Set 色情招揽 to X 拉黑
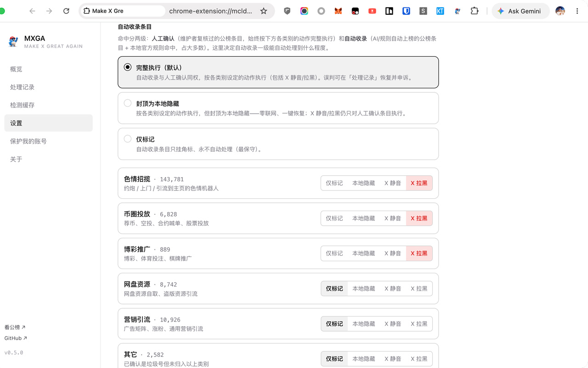 click(419, 183)
